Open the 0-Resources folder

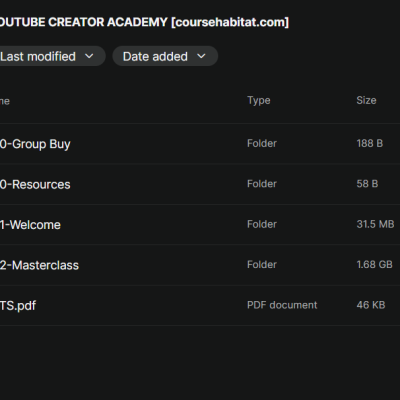click(35, 184)
